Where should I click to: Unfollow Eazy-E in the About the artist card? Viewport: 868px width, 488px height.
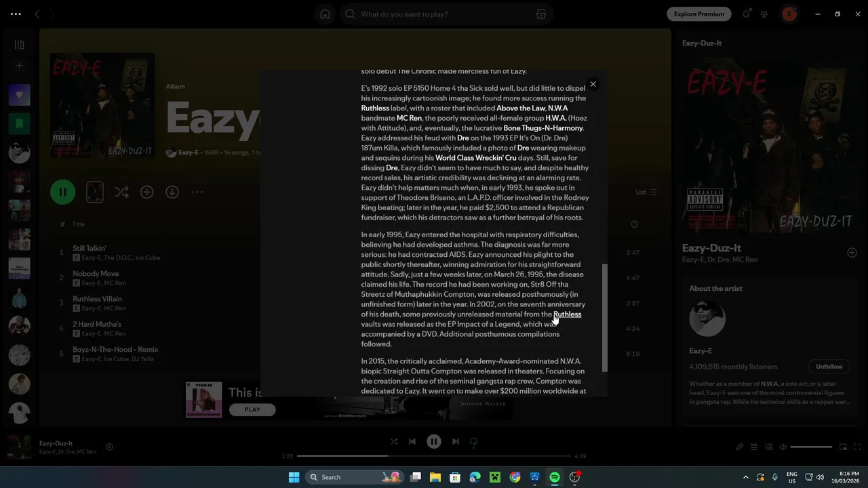[829, 367]
